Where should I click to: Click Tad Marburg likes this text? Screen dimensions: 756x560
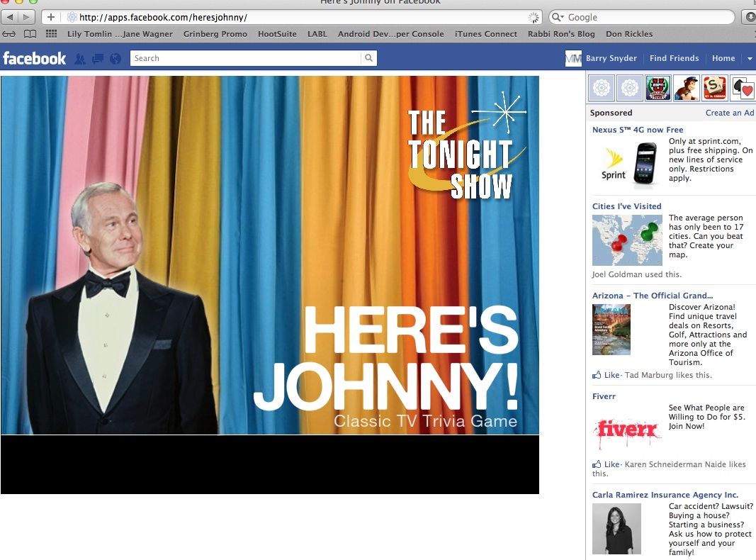pos(668,375)
